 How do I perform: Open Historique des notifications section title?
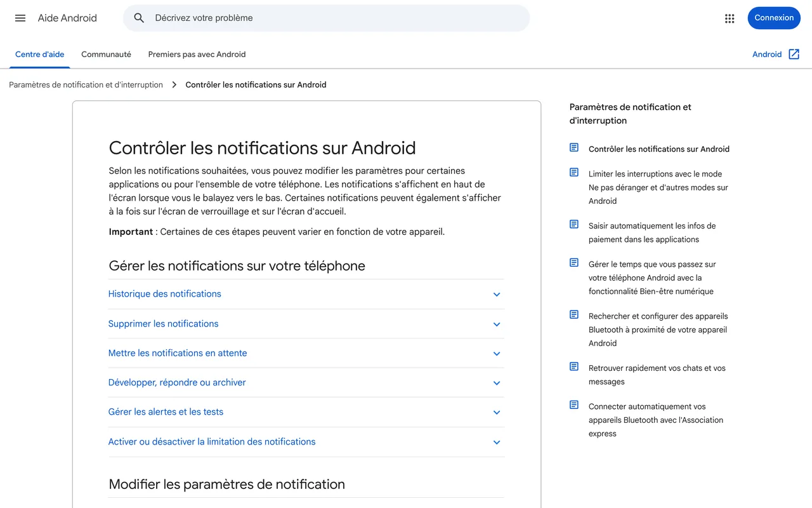(x=165, y=294)
